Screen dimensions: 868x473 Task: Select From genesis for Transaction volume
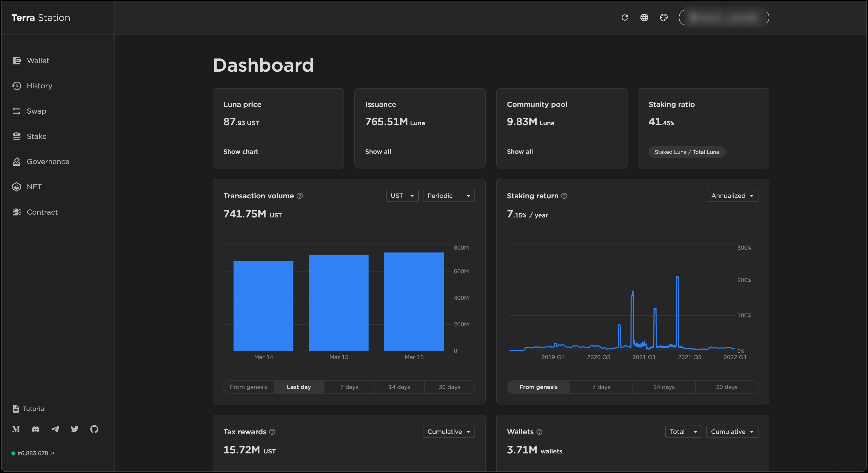pyautogui.click(x=249, y=387)
